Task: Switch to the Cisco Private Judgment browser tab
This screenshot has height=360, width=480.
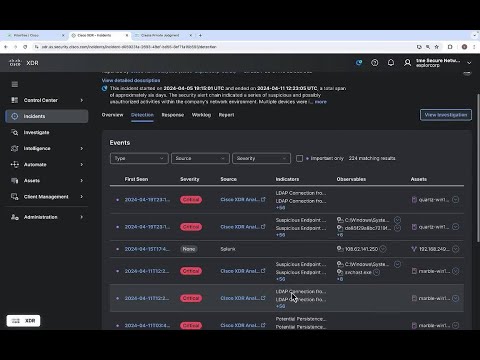Action: click(x=163, y=35)
